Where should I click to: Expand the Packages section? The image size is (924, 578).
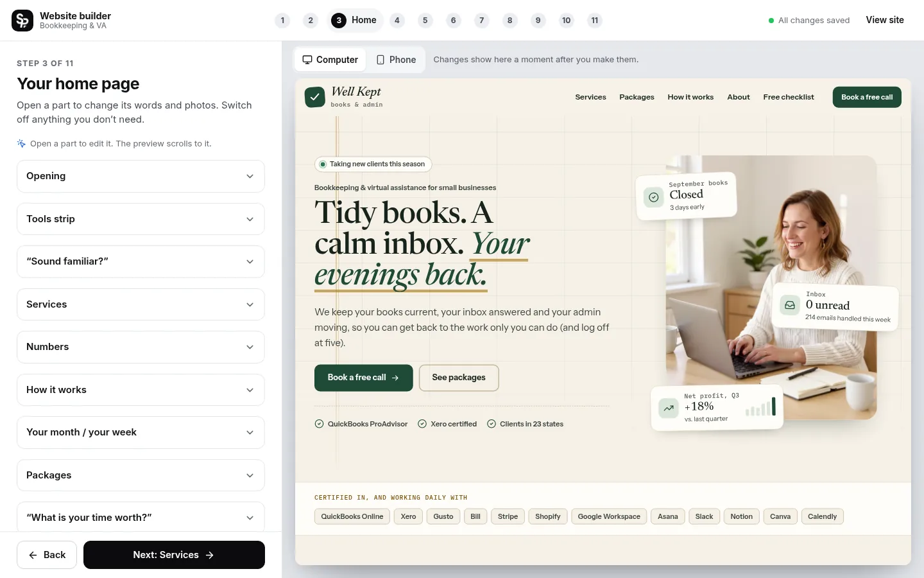tap(141, 475)
